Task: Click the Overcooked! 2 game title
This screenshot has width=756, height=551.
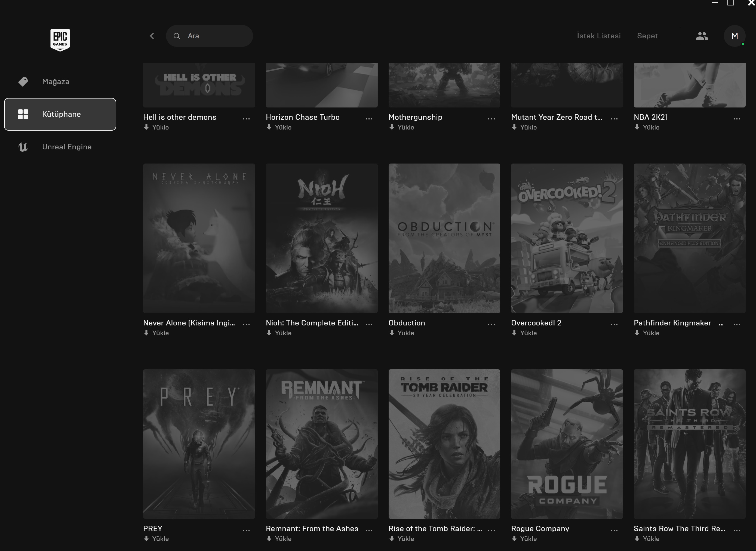Action: [x=536, y=323]
